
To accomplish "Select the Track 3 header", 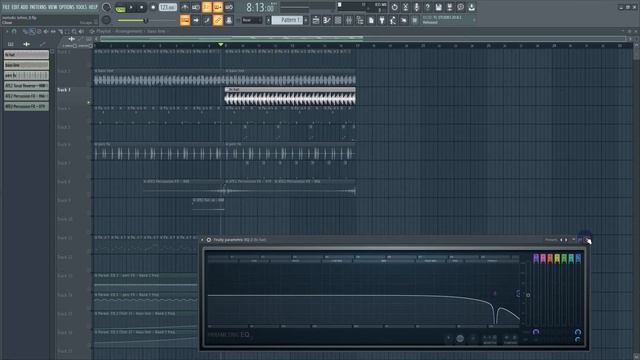I will tap(73, 96).
